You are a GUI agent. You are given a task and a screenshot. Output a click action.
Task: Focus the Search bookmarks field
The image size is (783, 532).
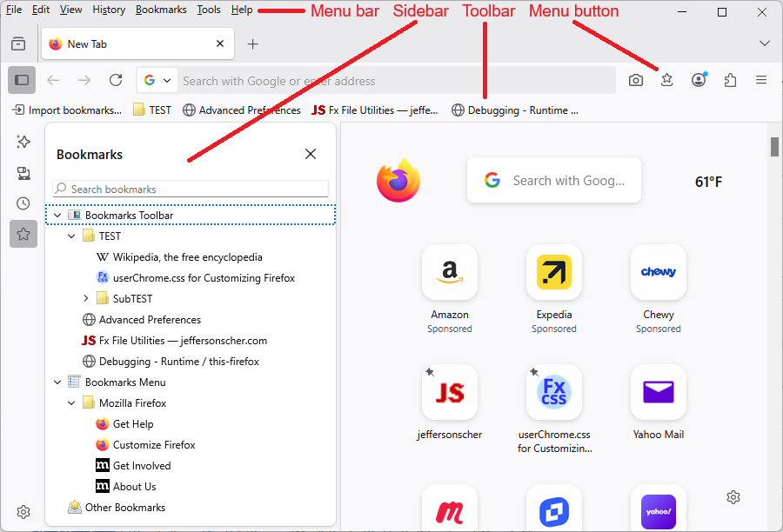click(191, 189)
